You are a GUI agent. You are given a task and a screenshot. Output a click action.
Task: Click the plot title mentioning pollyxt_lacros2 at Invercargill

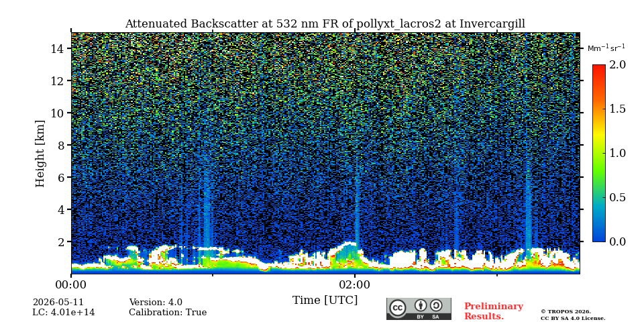(x=325, y=23)
